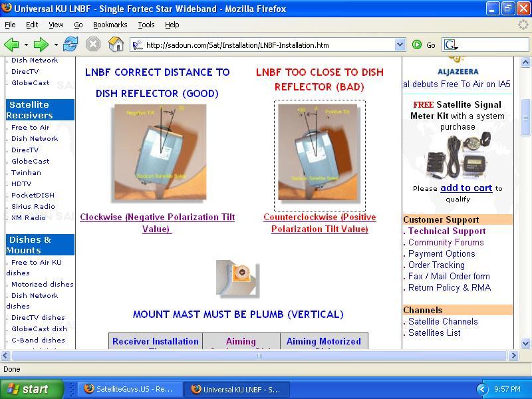Reload the page with the Refresh icon
This screenshot has width=532, height=399.
(x=70, y=45)
